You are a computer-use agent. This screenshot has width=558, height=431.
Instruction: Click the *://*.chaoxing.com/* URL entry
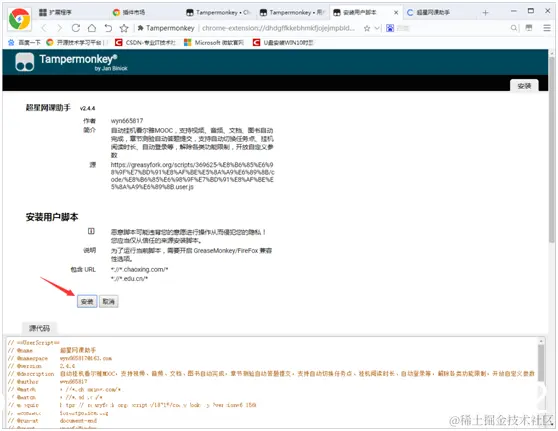tap(140, 269)
